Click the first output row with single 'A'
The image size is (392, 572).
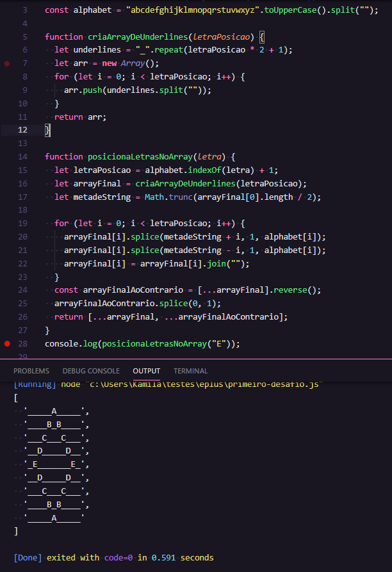click(x=56, y=411)
